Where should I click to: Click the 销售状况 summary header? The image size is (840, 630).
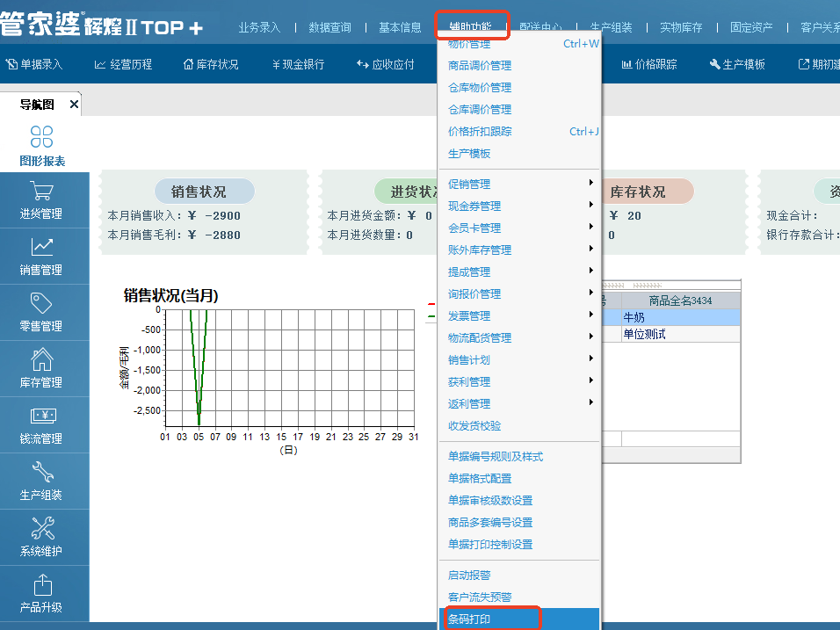[199, 192]
